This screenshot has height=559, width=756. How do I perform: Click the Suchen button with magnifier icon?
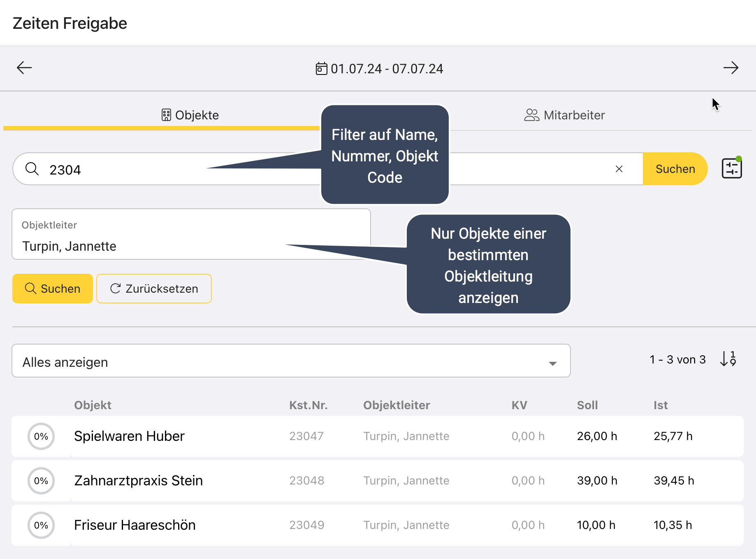click(x=53, y=289)
